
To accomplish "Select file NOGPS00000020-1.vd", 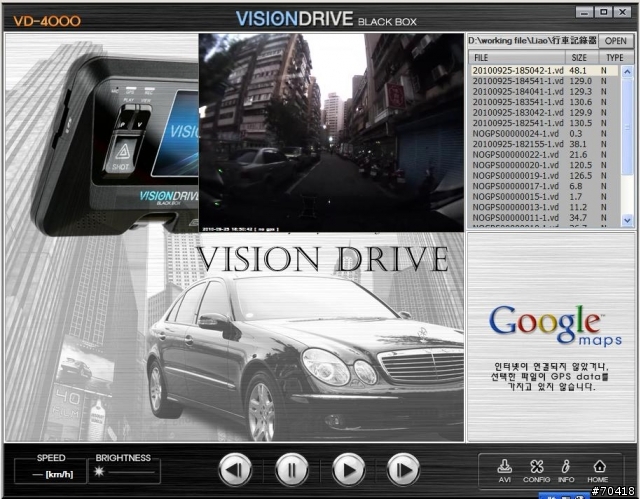I will tap(544, 165).
